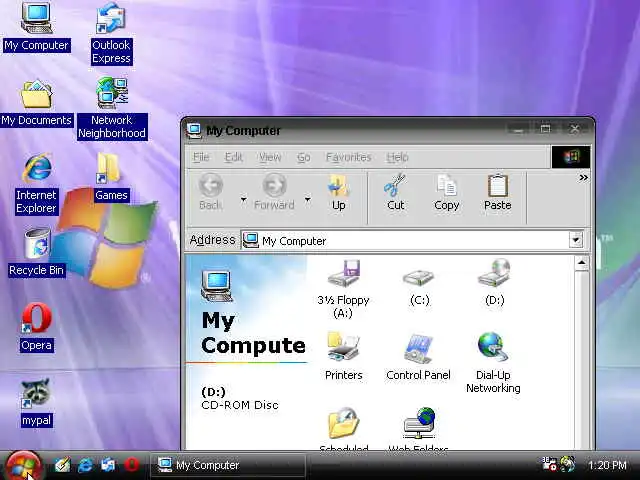Select the (C:) hard drive icon
The image size is (640, 480).
(x=419, y=286)
